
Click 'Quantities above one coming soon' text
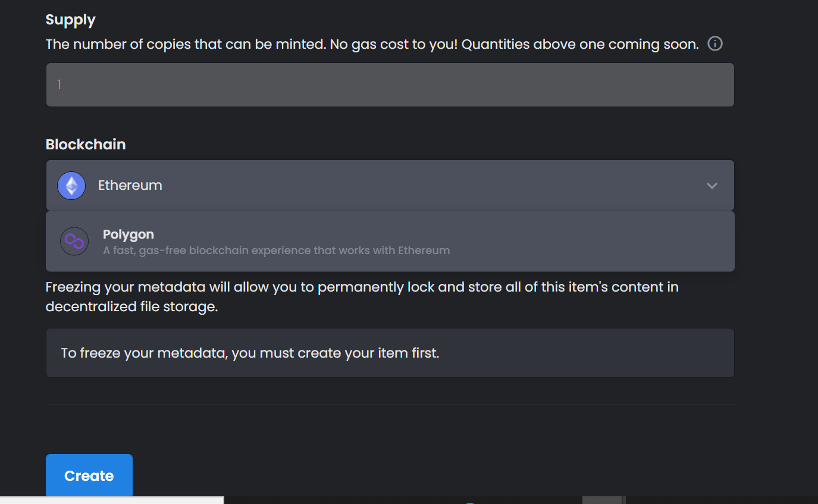click(580, 44)
